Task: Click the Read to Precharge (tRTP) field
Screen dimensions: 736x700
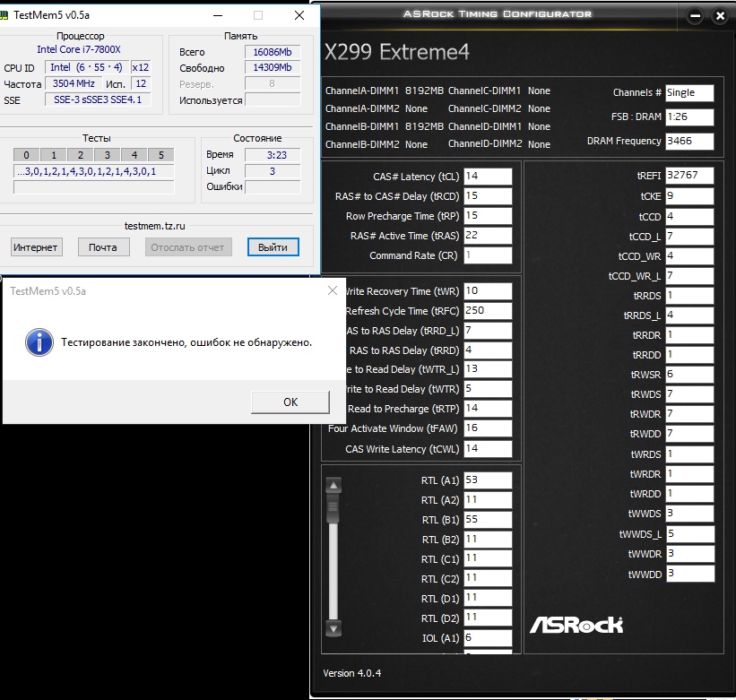Action: 488,409
